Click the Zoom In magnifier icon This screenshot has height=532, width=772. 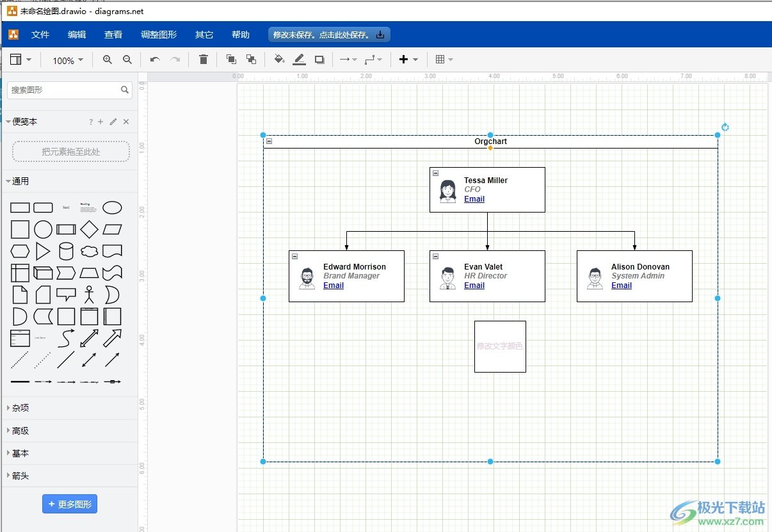click(x=108, y=60)
